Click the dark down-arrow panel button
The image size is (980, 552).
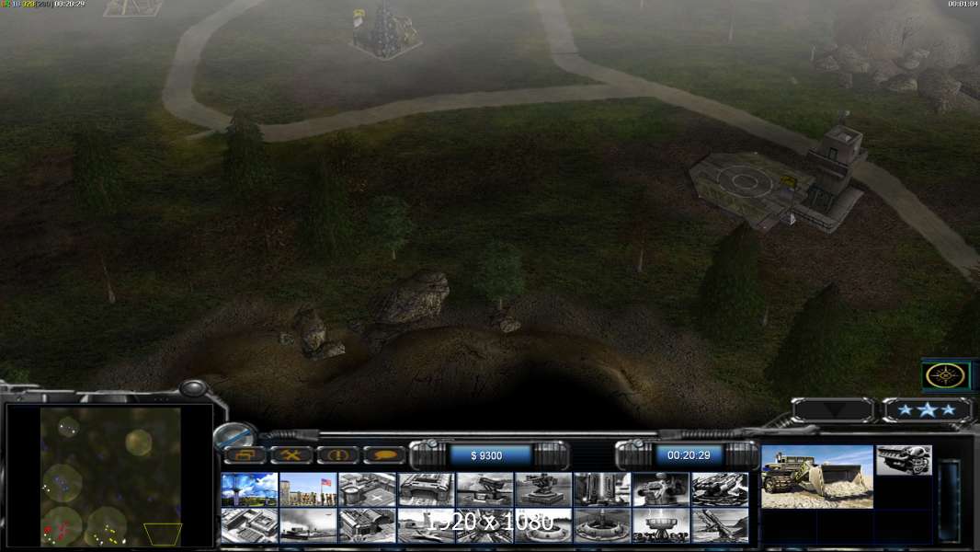833,410
